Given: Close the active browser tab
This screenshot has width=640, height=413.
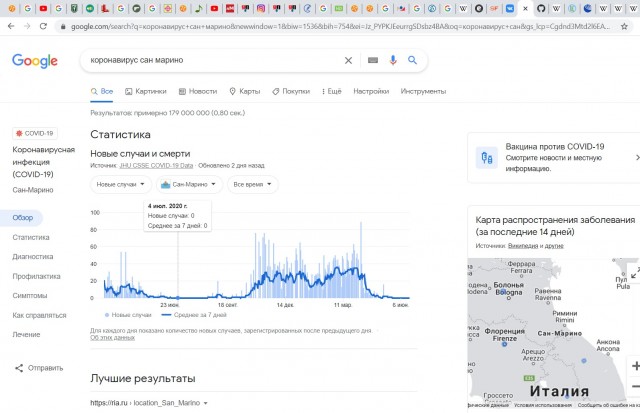Looking at the screenshot, I should point(525,8).
